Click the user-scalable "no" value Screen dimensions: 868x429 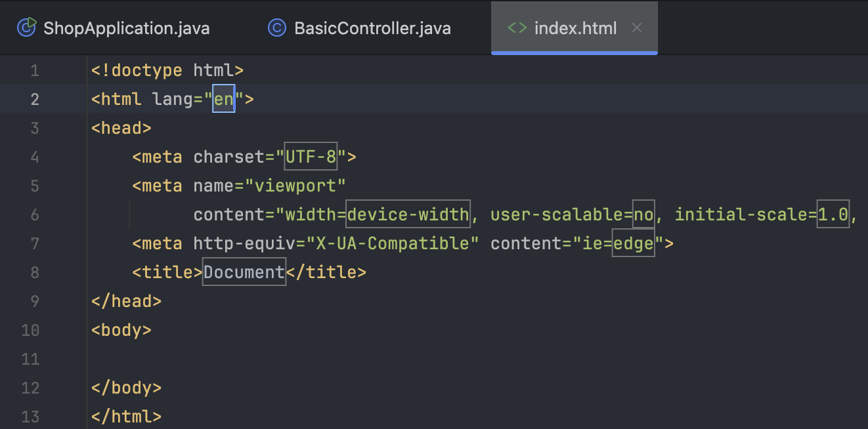643,214
